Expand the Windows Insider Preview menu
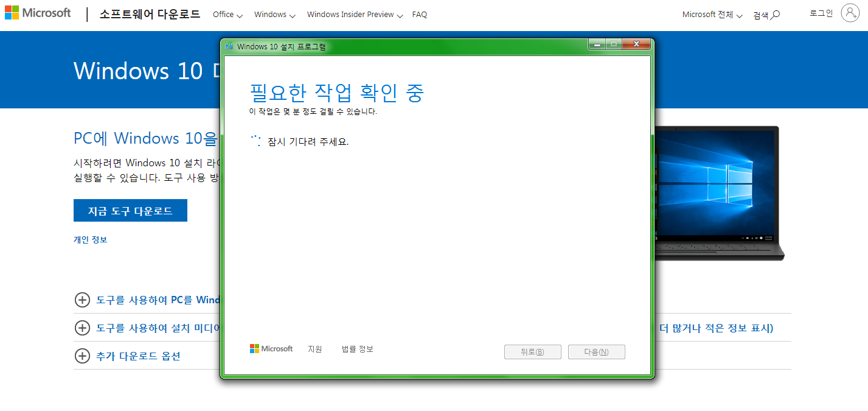 click(x=355, y=15)
